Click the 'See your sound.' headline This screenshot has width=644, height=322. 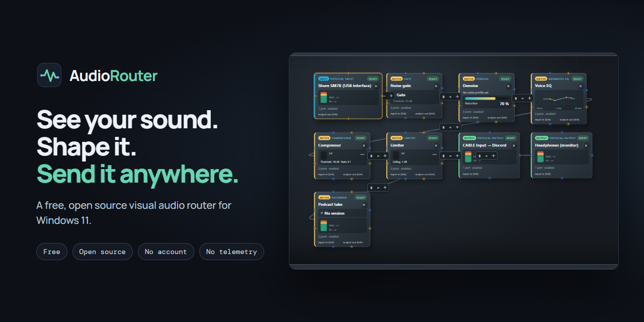(x=127, y=120)
